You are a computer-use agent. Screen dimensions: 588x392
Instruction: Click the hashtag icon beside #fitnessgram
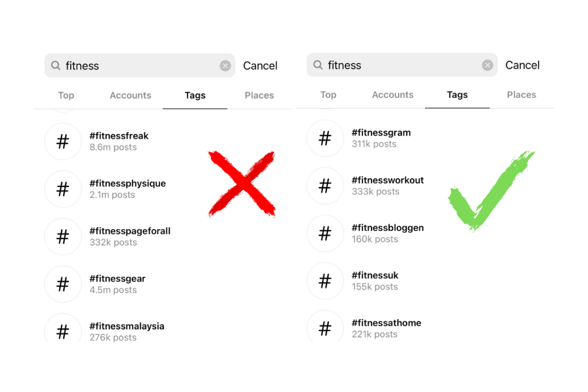coord(325,139)
